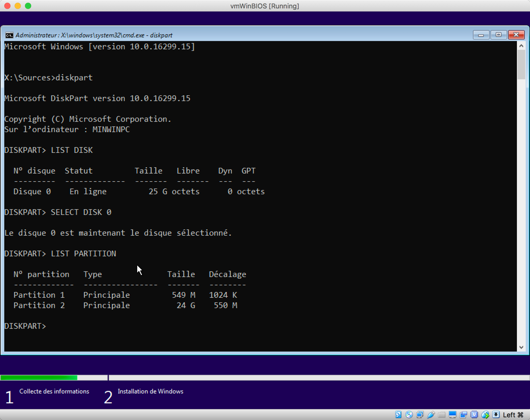
Task: Click the '550 M' offset value
Action: 226,306
